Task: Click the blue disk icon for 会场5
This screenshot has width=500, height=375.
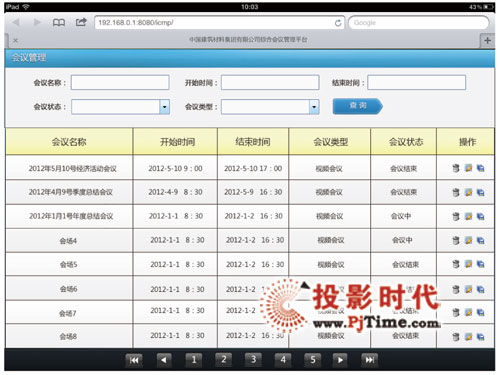Action: point(480,264)
